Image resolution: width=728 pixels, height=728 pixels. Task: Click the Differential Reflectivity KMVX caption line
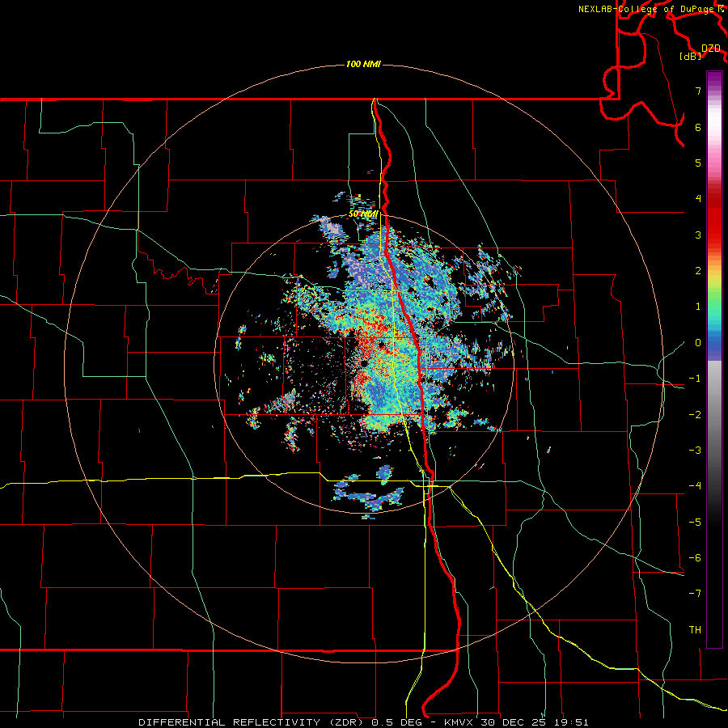point(363,722)
